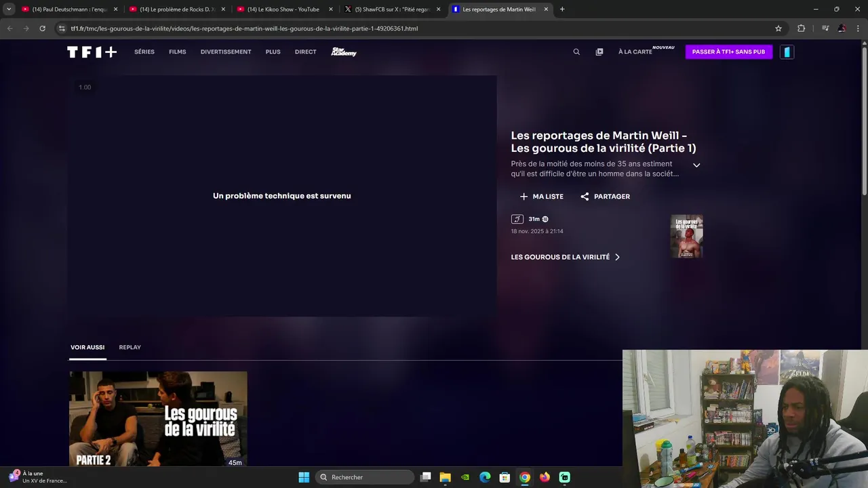Open Firefox from taskbar
The height and width of the screenshot is (488, 868).
click(545, 477)
